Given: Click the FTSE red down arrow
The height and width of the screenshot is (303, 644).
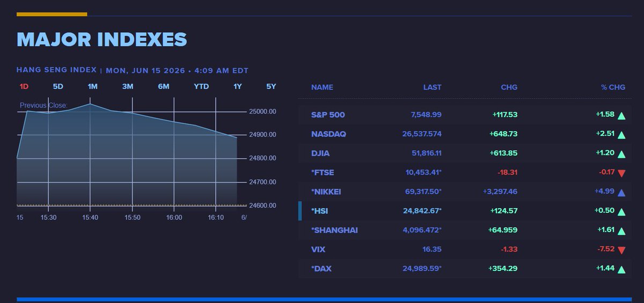Looking at the screenshot, I should (x=621, y=173).
